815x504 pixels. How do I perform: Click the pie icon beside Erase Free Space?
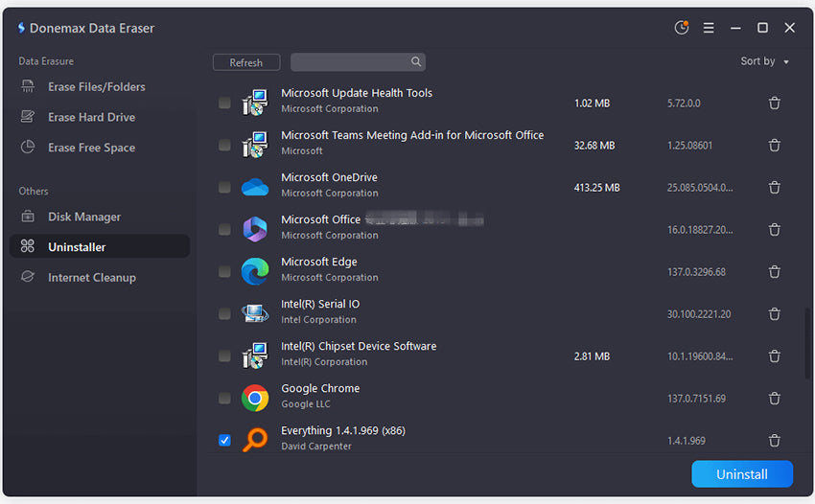28,147
